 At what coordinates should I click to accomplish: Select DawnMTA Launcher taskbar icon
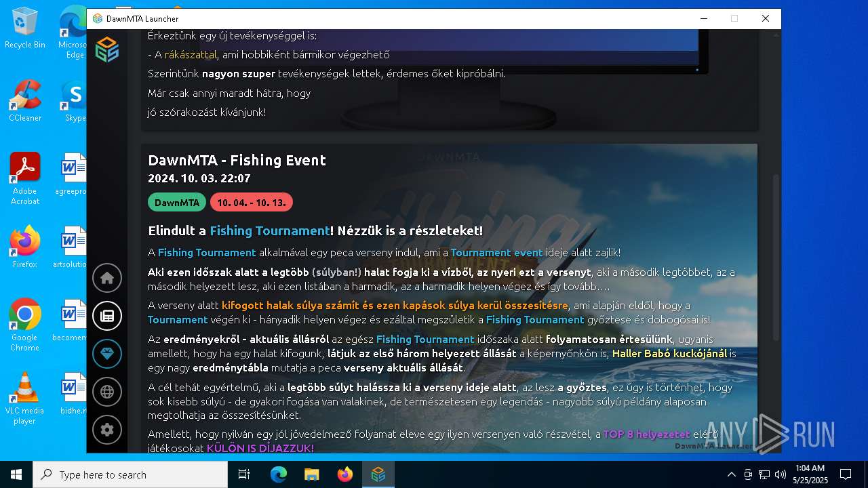(378, 474)
